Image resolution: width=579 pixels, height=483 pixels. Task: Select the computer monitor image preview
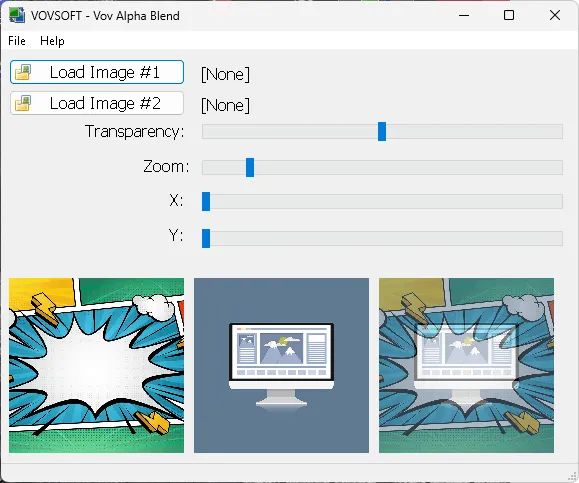click(x=281, y=365)
